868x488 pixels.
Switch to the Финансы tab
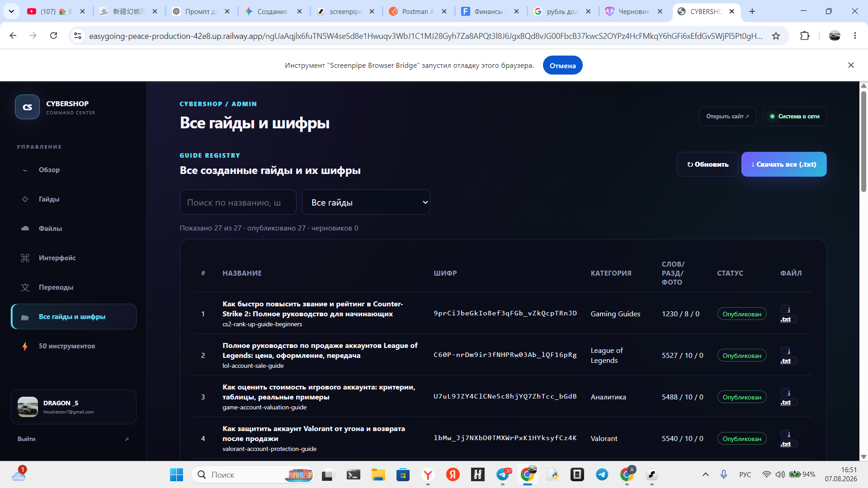[x=490, y=11]
